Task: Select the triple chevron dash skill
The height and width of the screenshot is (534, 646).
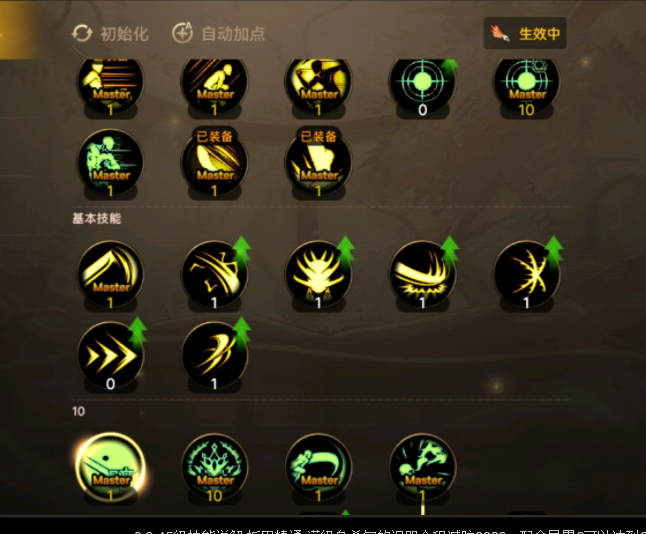Action: pos(110,356)
